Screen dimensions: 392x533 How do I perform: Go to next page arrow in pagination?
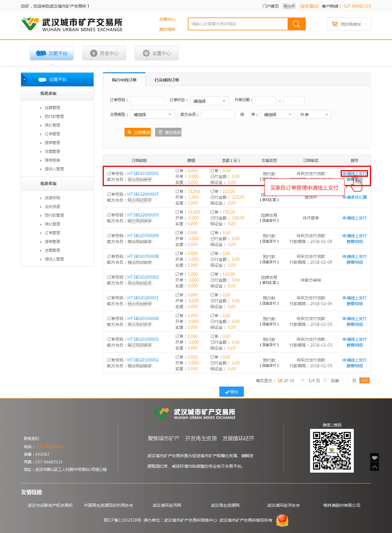pyautogui.click(x=325, y=380)
